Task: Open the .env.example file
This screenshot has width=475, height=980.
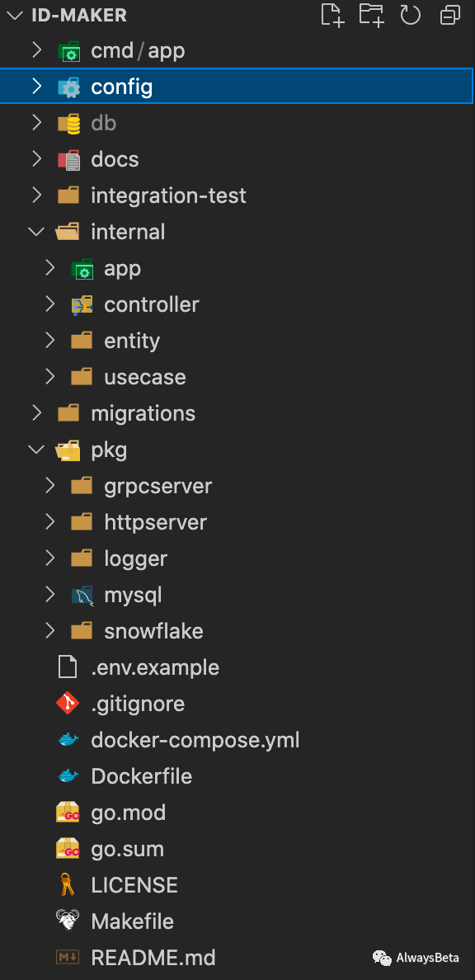Action: (x=155, y=667)
